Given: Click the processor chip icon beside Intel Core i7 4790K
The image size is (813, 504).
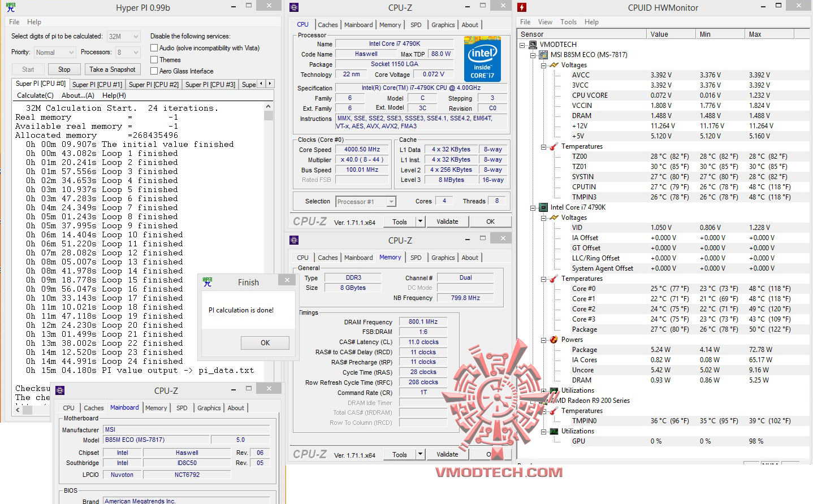Looking at the screenshot, I should coord(543,207).
